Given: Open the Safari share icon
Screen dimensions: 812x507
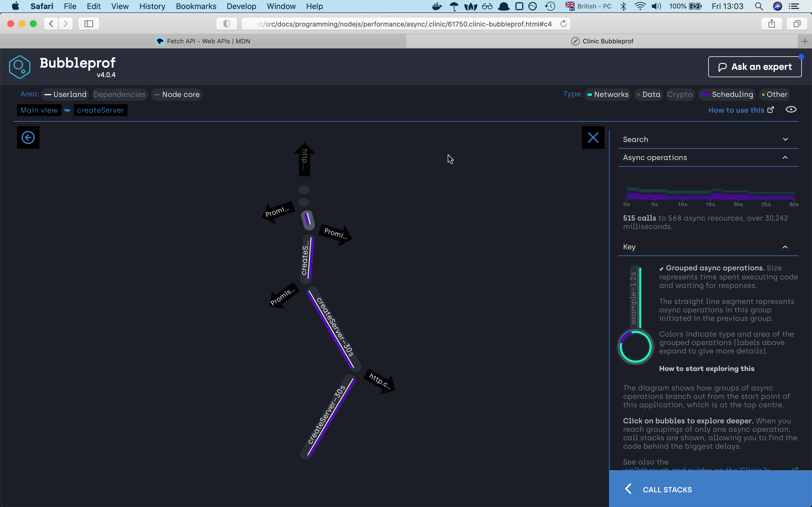Looking at the screenshot, I should click(771, 24).
